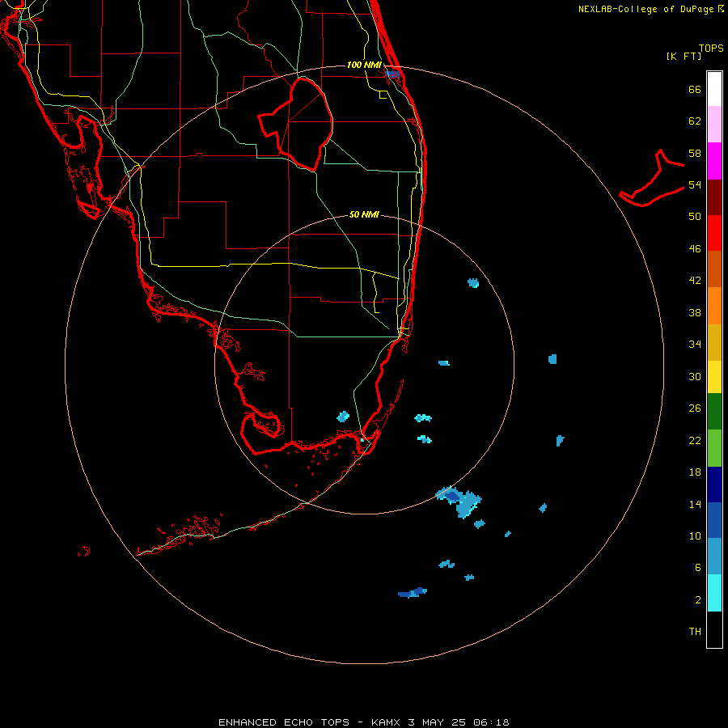Click the black TH threshold swatch
The height and width of the screenshot is (728, 728).
point(714,629)
